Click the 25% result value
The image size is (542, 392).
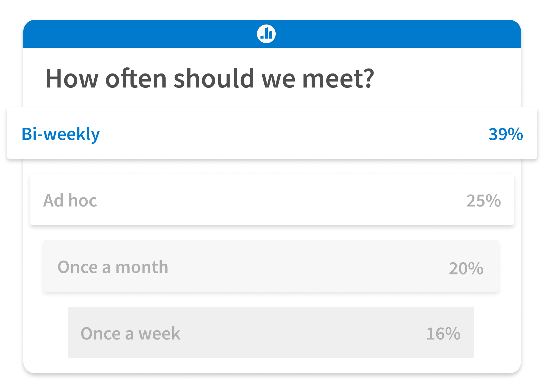tap(484, 201)
